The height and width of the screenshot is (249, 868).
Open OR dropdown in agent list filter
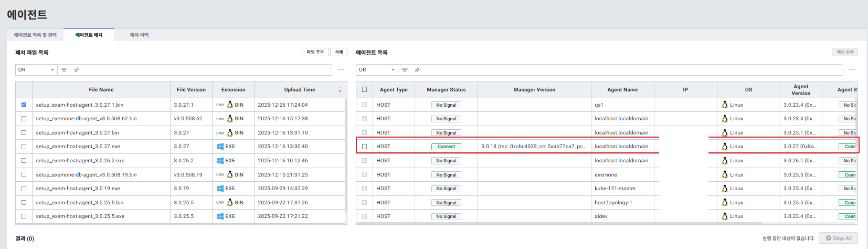point(377,70)
